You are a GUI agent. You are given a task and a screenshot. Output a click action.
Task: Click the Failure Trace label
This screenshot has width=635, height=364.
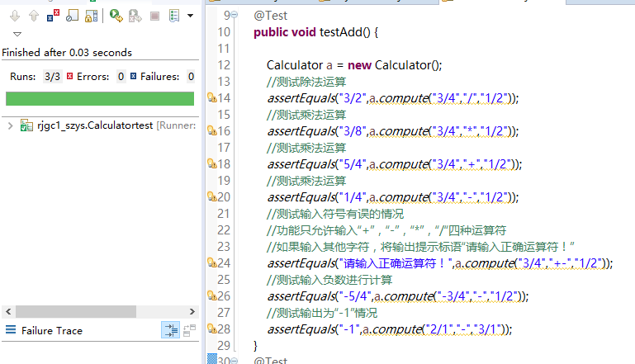tap(52, 331)
